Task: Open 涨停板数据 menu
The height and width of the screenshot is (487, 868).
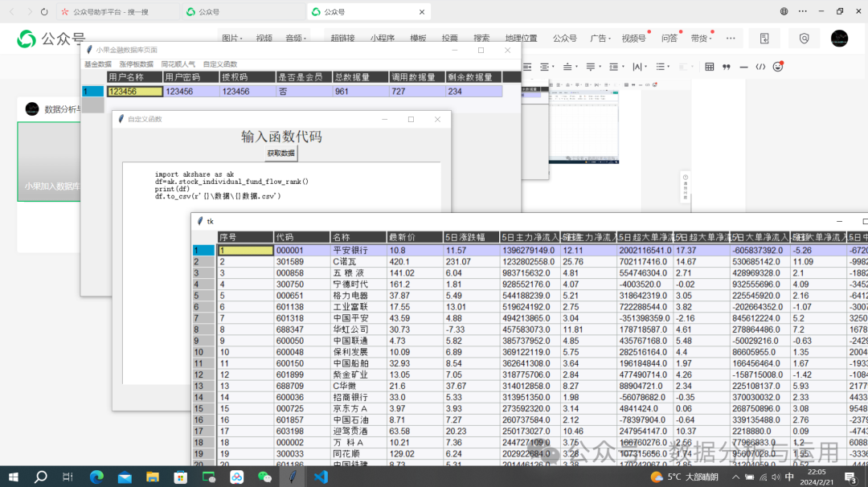Action: [x=136, y=64]
